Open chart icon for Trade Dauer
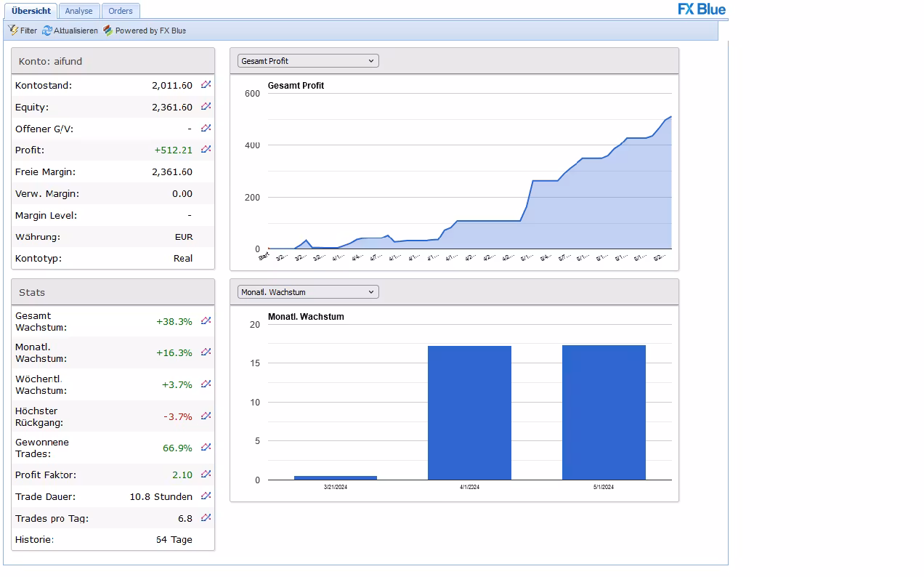 206,496
